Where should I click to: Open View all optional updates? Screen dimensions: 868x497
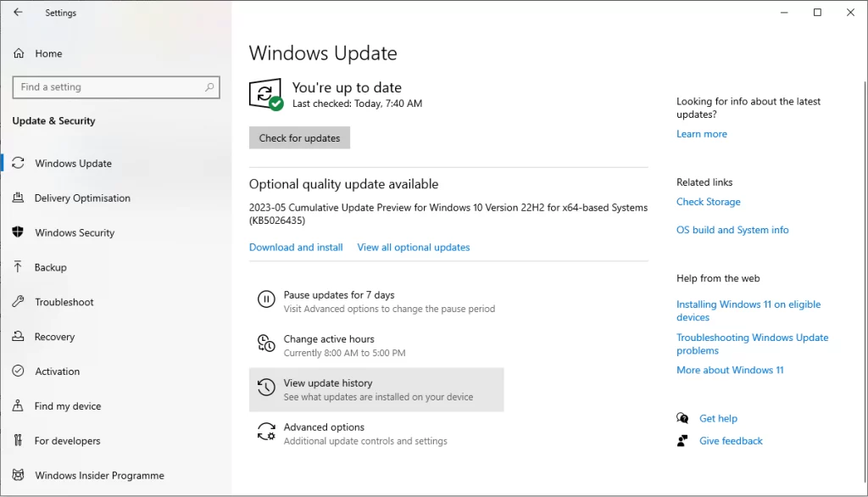(x=414, y=247)
